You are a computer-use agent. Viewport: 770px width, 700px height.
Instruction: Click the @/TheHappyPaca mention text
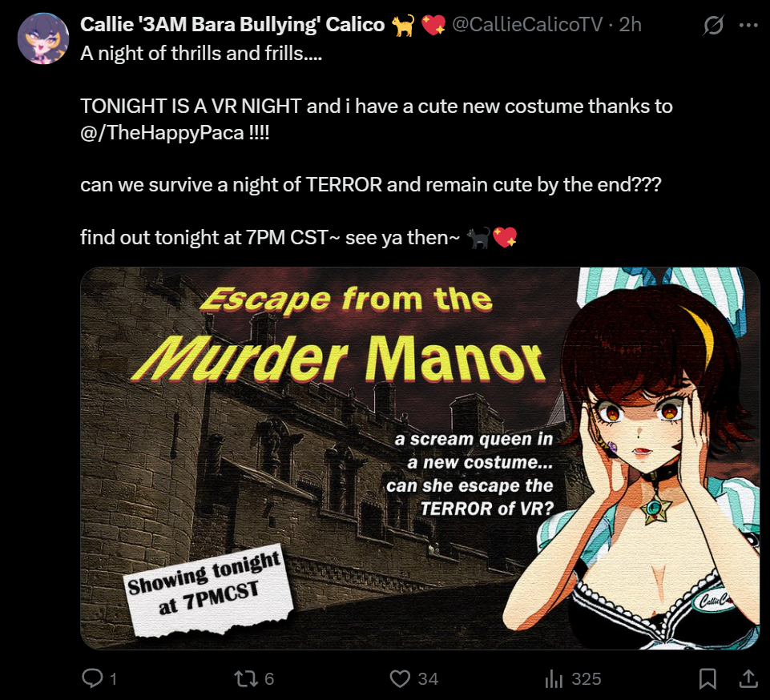click(x=162, y=132)
